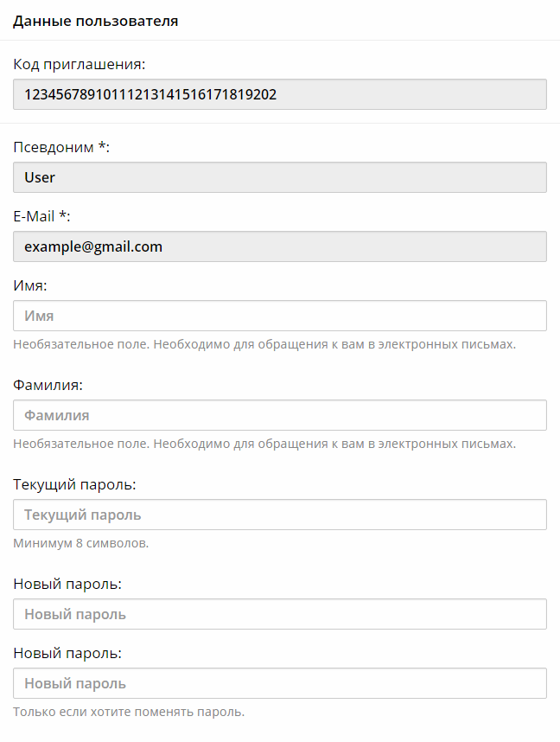Click the hint text below the Имя field

(x=264, y=344)
